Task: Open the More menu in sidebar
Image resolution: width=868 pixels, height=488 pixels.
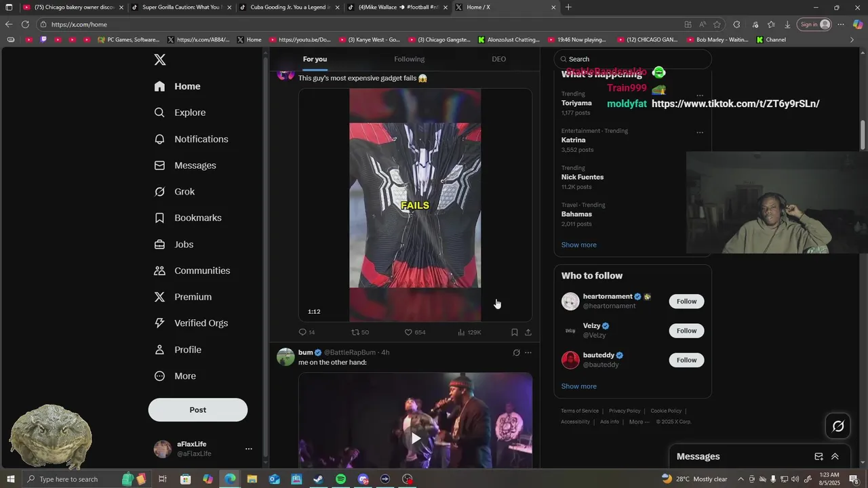Action: coord(176,376)
